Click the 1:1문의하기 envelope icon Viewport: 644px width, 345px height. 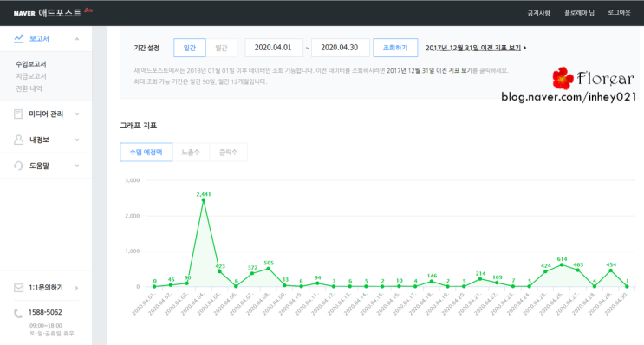(x=18, y=288)
